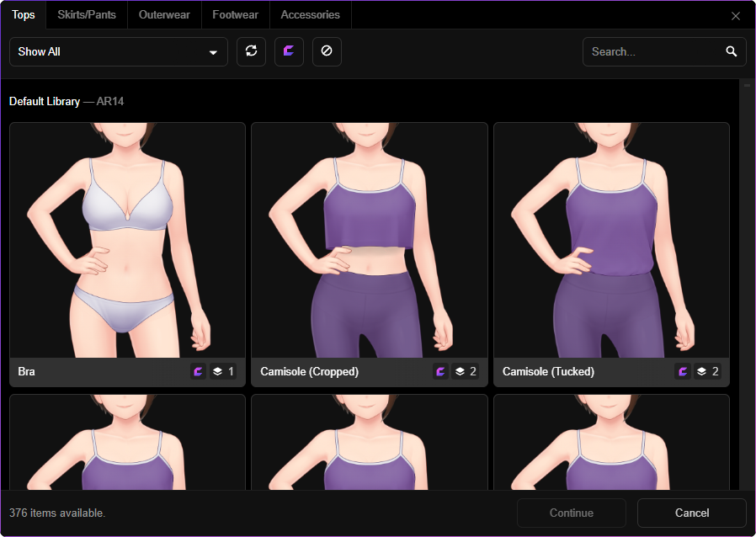Select the Camisole (Cropped) thumbnail
This screenshot has height=537, width=756.
(x=370, y=240)
